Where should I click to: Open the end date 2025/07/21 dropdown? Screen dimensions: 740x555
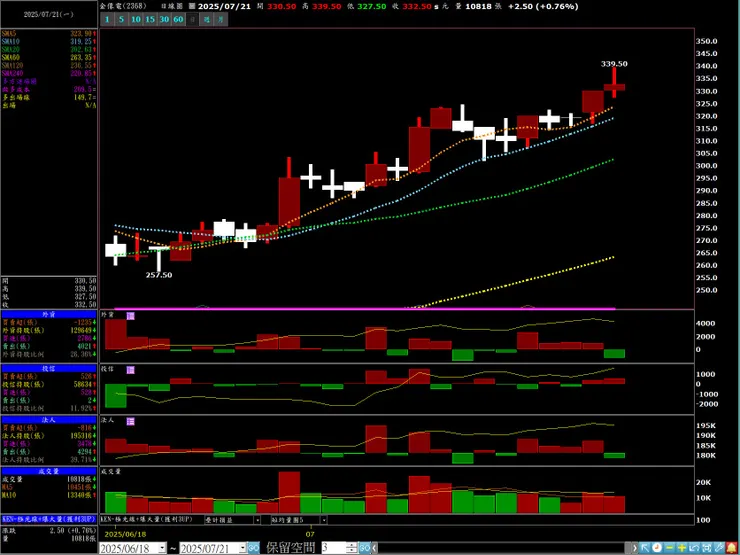pyautogui.click(x=243, y=548)
